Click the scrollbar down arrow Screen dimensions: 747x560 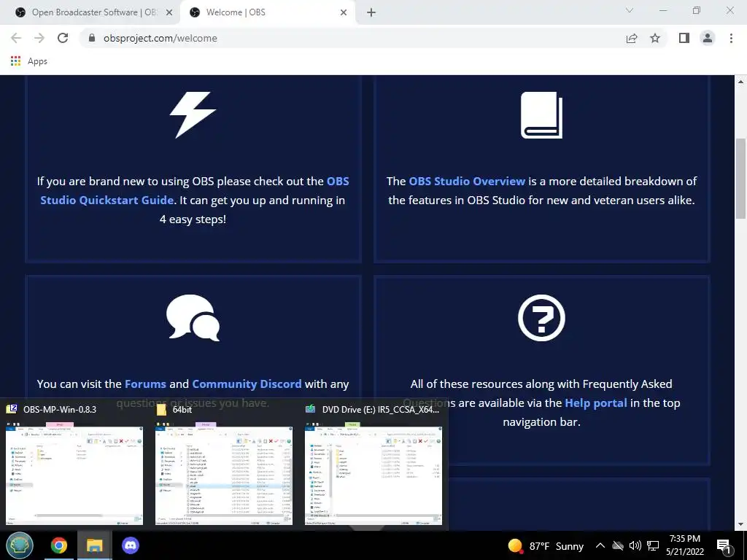click(741, 524)
